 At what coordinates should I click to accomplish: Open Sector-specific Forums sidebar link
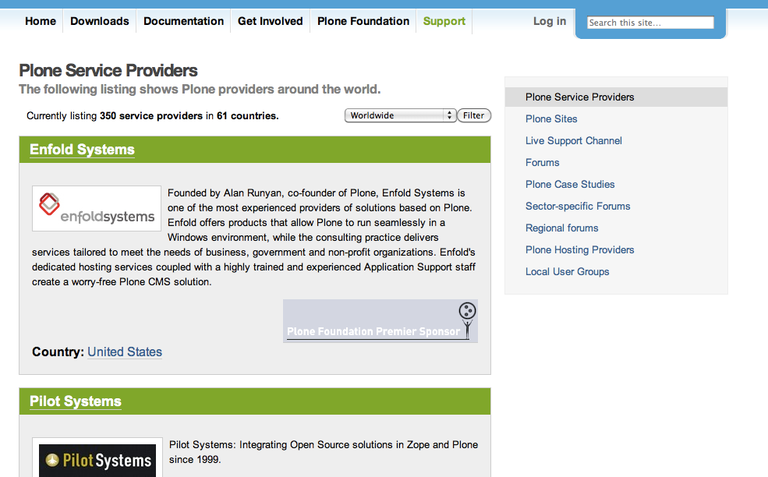point(577,206)
